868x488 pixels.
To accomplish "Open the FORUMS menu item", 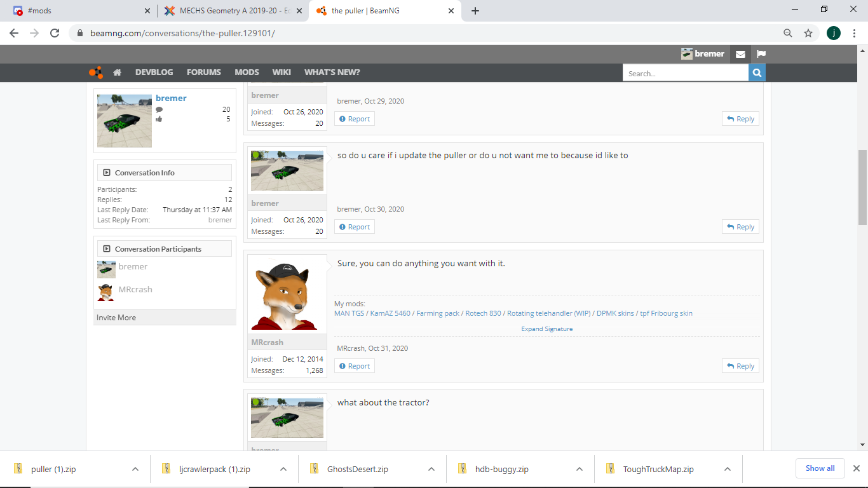I will tap(204, 72).
